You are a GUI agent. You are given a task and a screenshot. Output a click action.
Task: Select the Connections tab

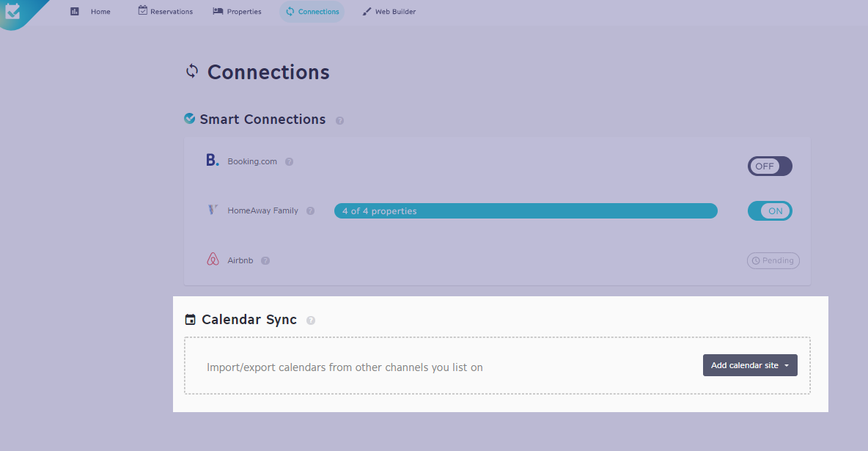point(312,12)
